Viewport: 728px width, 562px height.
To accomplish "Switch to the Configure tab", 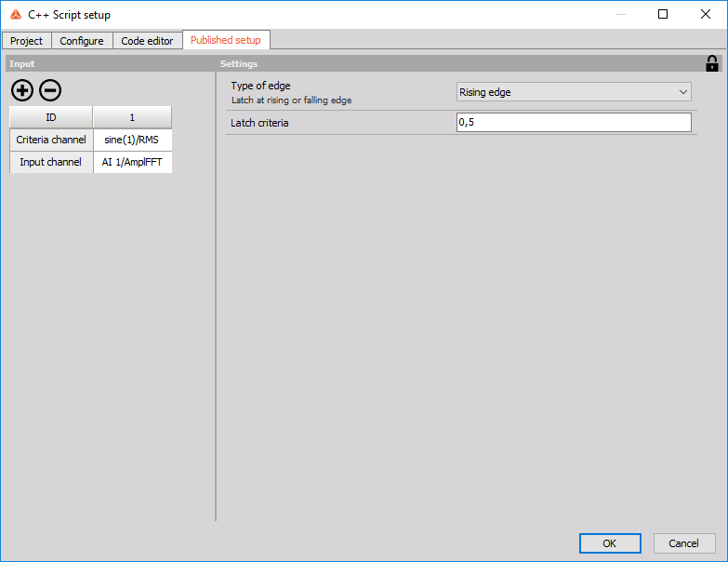I will (x=82, y=41).
